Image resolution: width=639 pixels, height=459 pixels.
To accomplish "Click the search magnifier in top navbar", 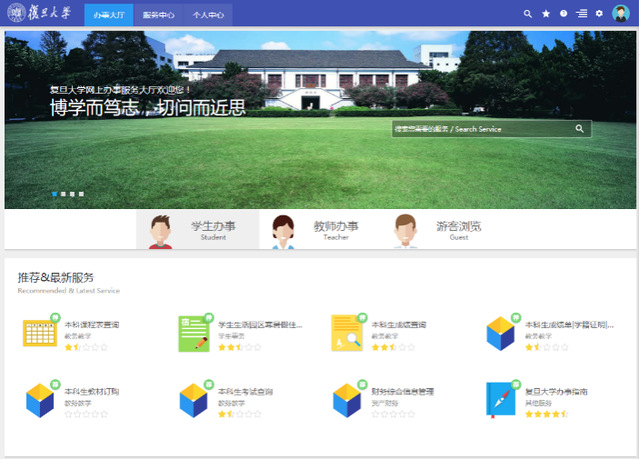I will pyautogui.click(x=528, y=14).
